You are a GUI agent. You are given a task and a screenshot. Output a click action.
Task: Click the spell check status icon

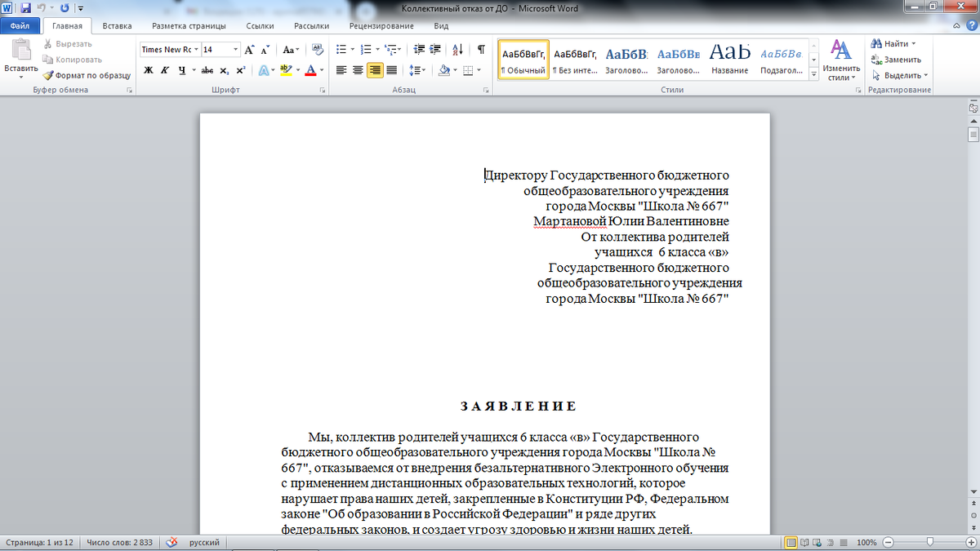click(172, 542)
